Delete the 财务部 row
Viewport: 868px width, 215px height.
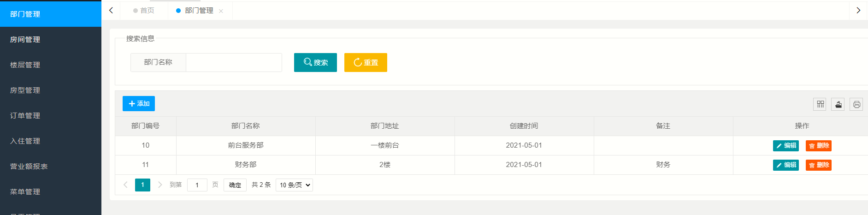[x=819, y=165]
